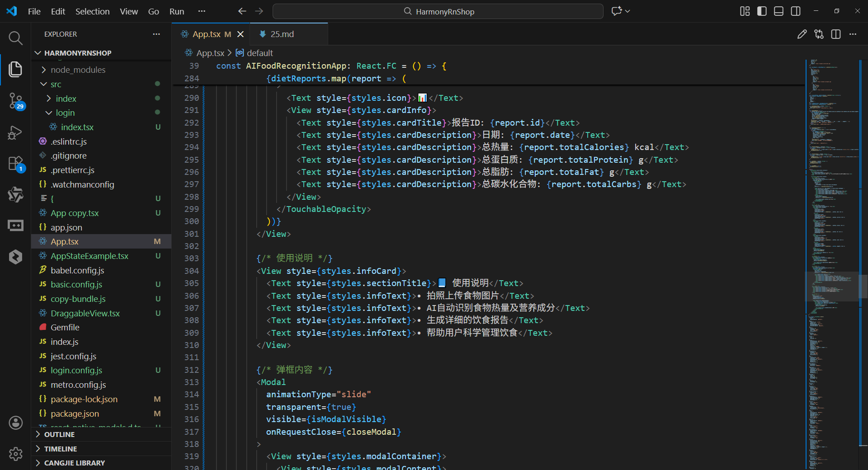Open the Run menu
The image size is (868, 470).
(177, 11)
